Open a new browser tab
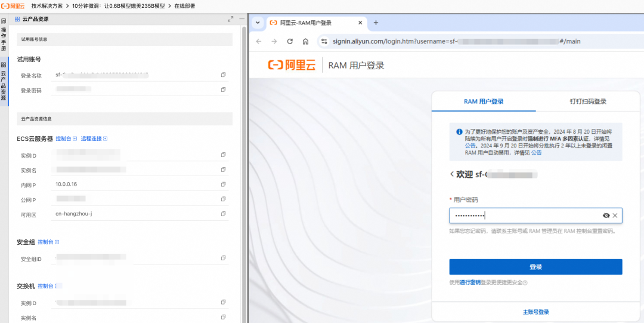The height and width of the screenshot is (323, 644). pyautogui.click(x=376, y=23)
